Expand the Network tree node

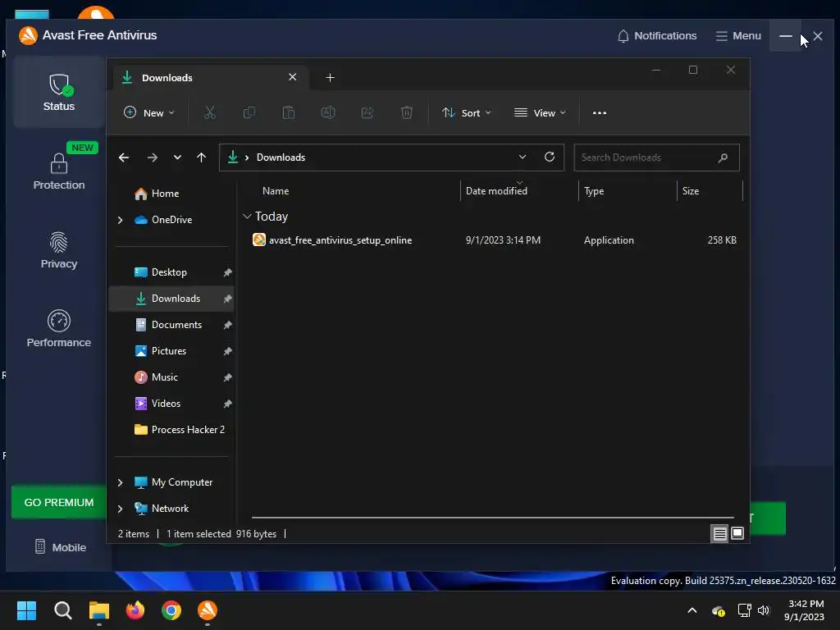[x=120, y=509]
